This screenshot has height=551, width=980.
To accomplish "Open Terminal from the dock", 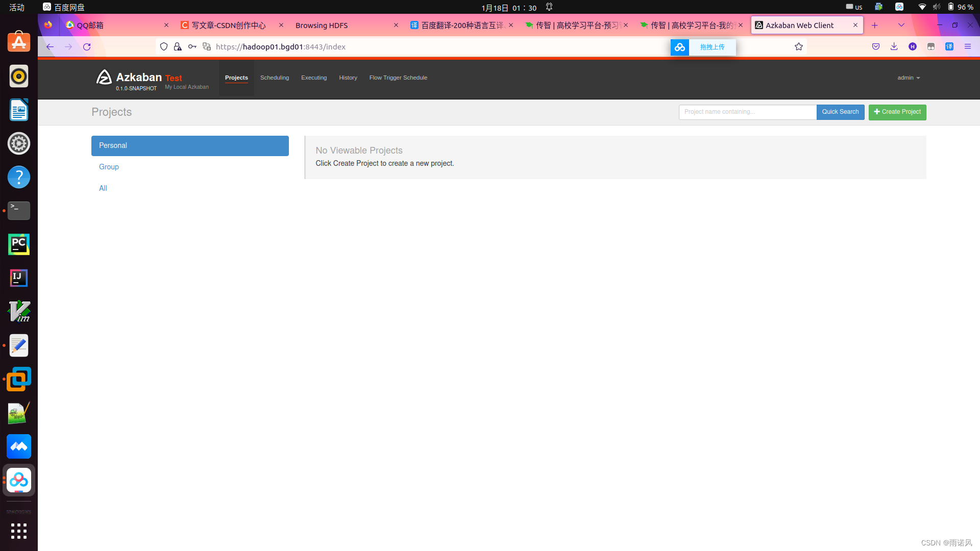I will (x=19, y=210).
